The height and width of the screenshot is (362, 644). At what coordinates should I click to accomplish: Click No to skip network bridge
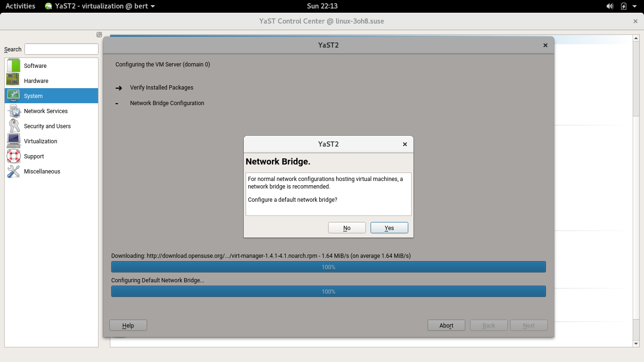[x=347, y=228]
